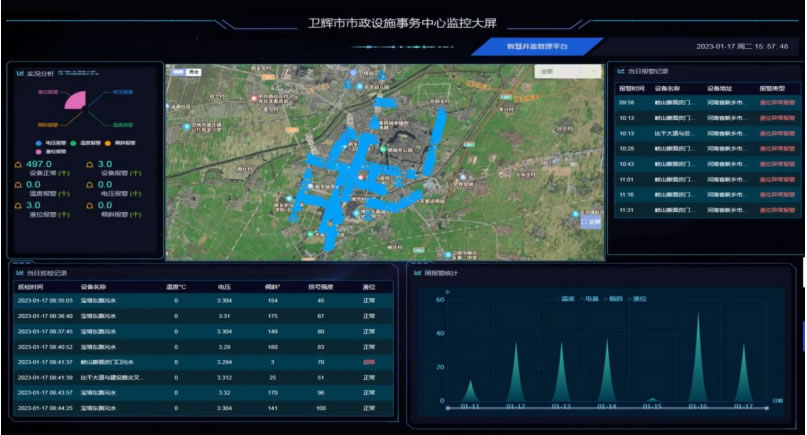Click the 卫辉市市政设施事务中心监控大屏 title
The image size is (807, 435).
click(x=402, y=23)
